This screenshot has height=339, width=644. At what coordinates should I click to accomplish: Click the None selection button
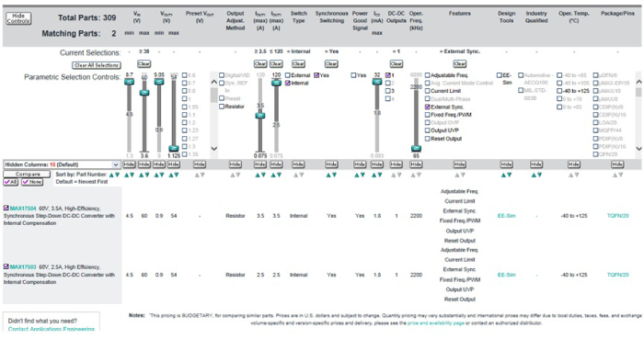point(32,182)
